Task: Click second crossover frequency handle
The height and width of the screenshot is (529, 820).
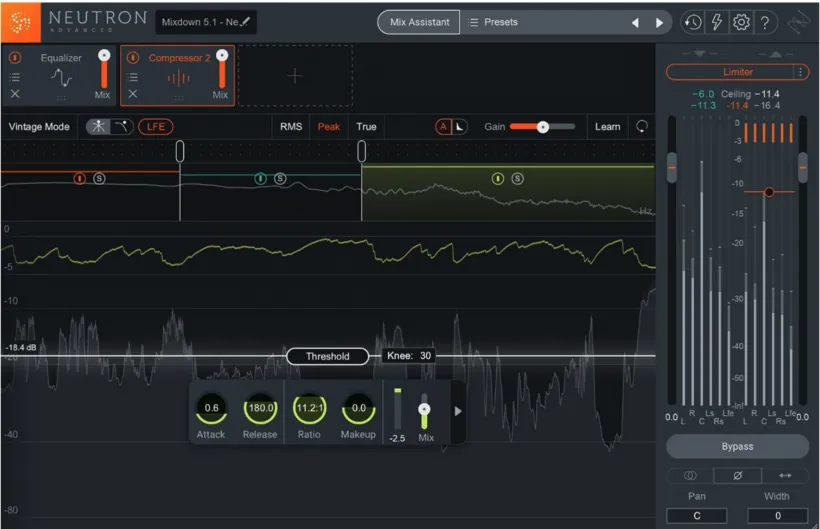Action: [361, 151]
